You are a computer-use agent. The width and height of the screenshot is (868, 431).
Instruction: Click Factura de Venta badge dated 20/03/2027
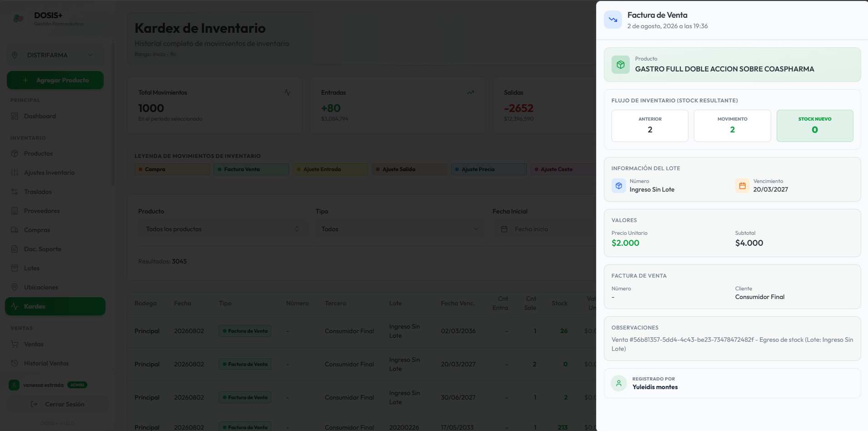tap(245, 364)
